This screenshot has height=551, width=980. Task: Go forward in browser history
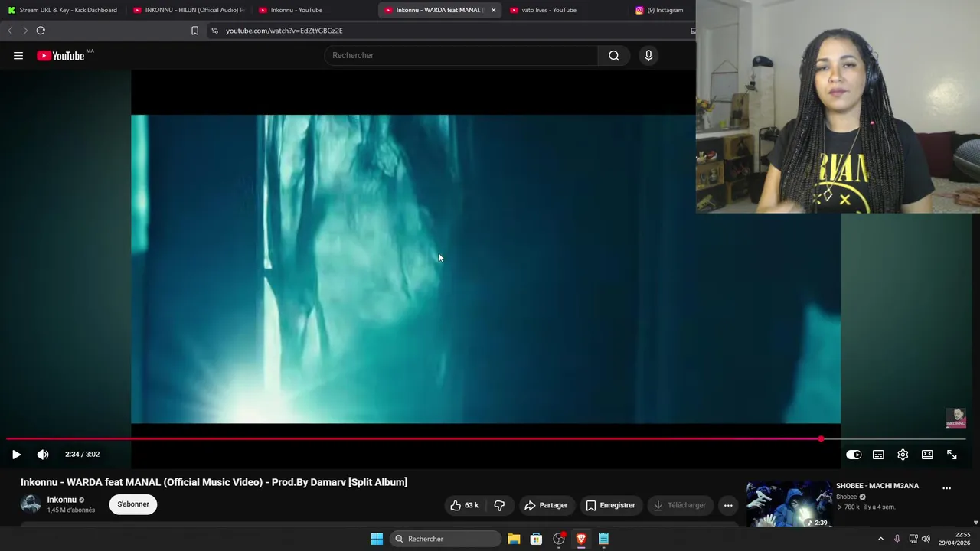pyautogui.click(x=24, y=31)
